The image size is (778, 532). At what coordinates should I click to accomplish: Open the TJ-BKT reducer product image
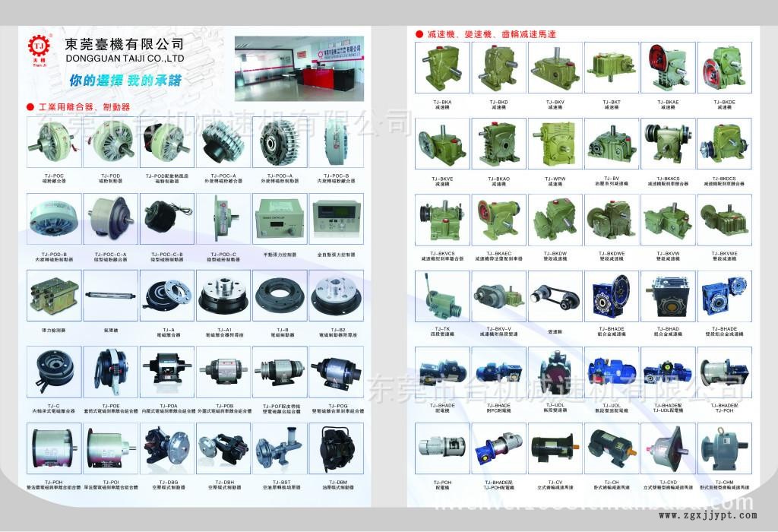pos(612,68)
